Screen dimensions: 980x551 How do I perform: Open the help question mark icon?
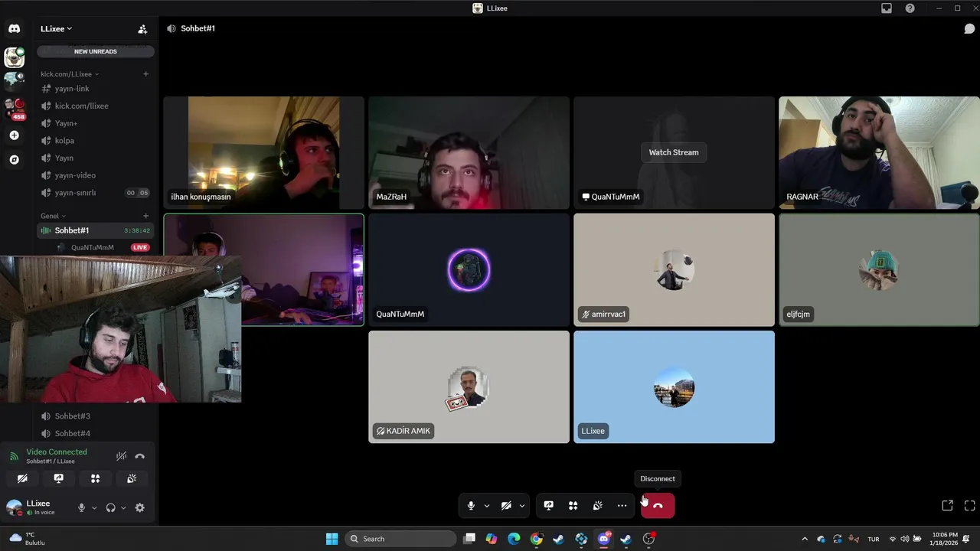click(910, 8)
